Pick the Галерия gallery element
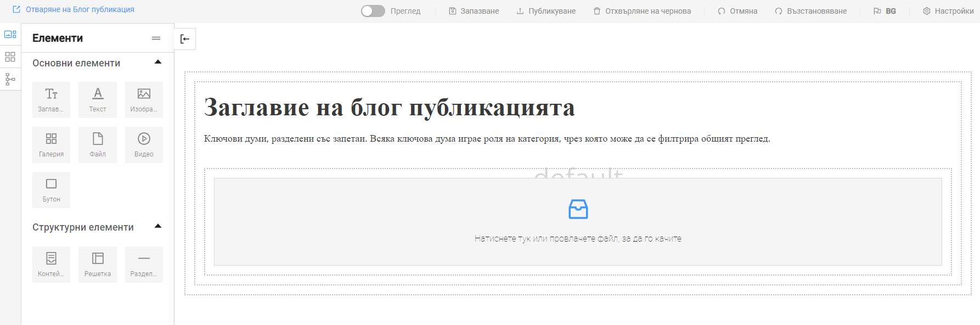This screenshot has width=980, height=325. (51, 144)
